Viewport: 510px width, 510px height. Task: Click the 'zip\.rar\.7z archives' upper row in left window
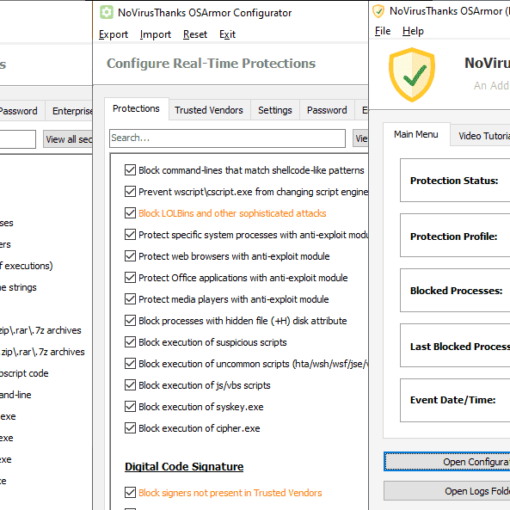pyautogui.click(x=41, y=330)
